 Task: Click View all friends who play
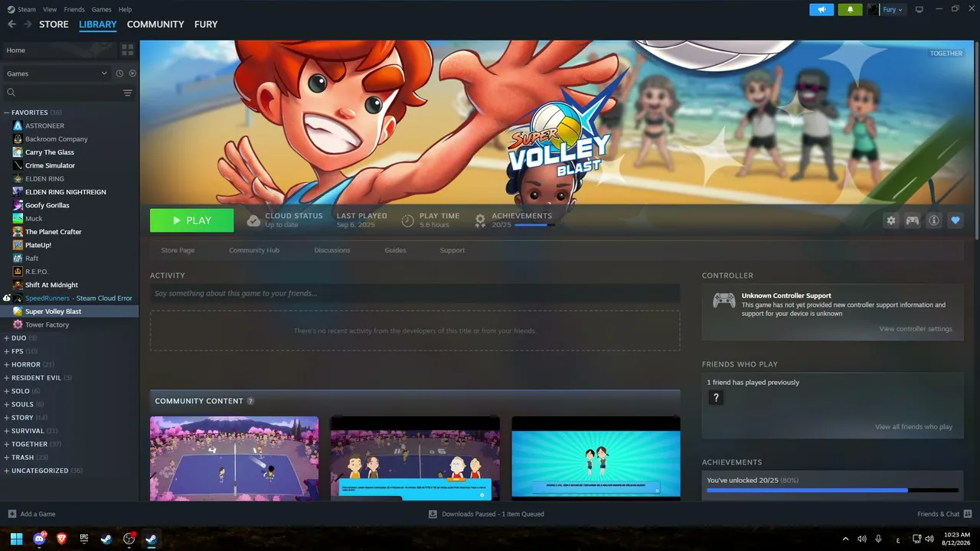pos(913,427)
